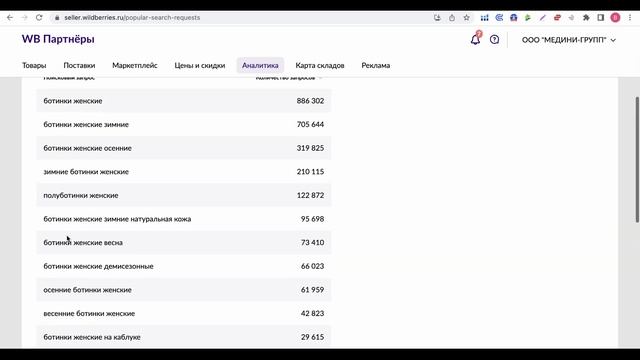The image size is (640, 360).
Task: Open the help question-mark icon
Action: click(494, 40)
